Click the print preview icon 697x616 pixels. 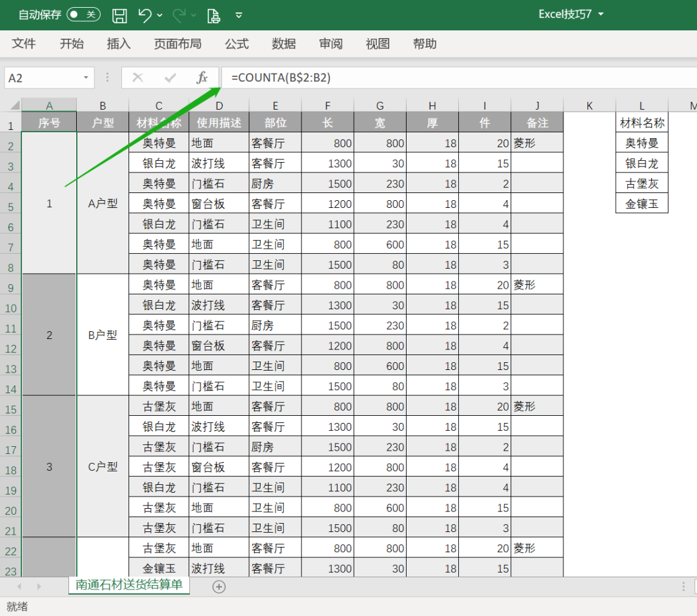pos(214,15)
